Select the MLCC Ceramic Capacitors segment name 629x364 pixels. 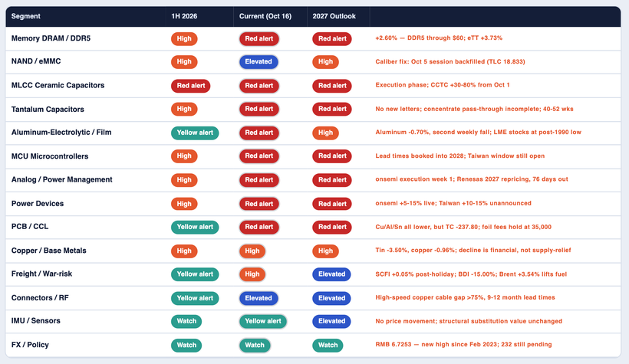pyautogui.click(x=58, y=85)
